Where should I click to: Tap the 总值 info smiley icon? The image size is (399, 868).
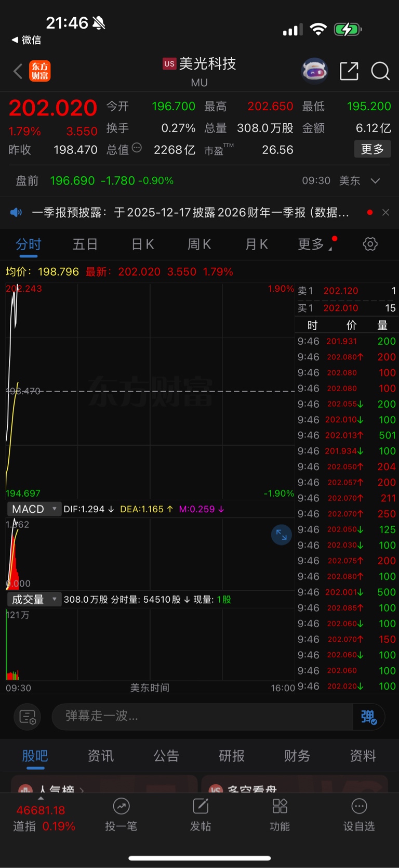[137, 148]
